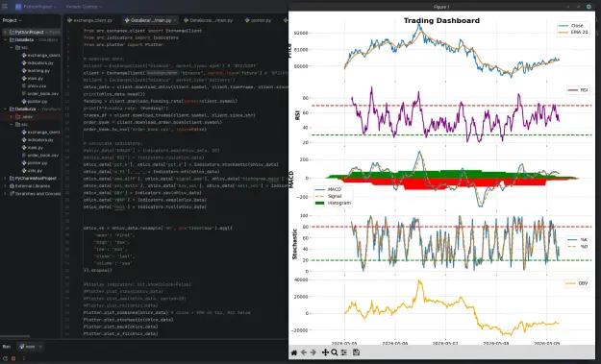Click code line 'Plotter.plot_macd(ohlcv_data)'
Viewport: 601px width, 364px height.
(x=120, y=327)
